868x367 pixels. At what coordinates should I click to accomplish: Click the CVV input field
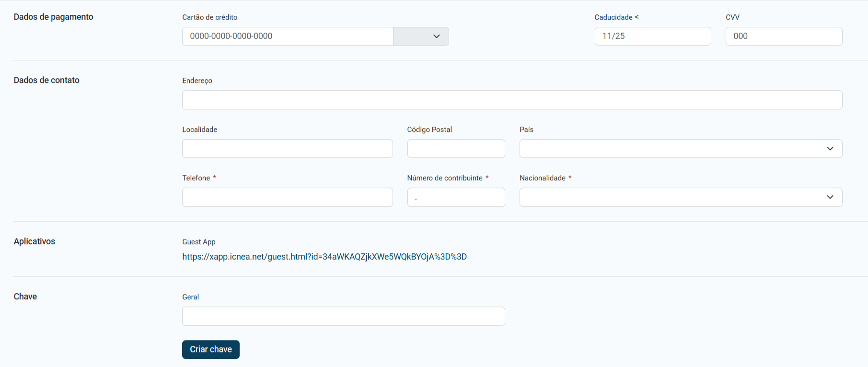[784, 36]
